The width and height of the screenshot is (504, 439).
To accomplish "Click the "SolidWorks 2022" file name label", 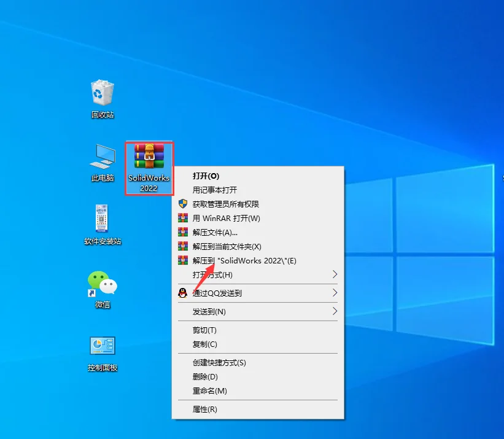I will (149, 183).
